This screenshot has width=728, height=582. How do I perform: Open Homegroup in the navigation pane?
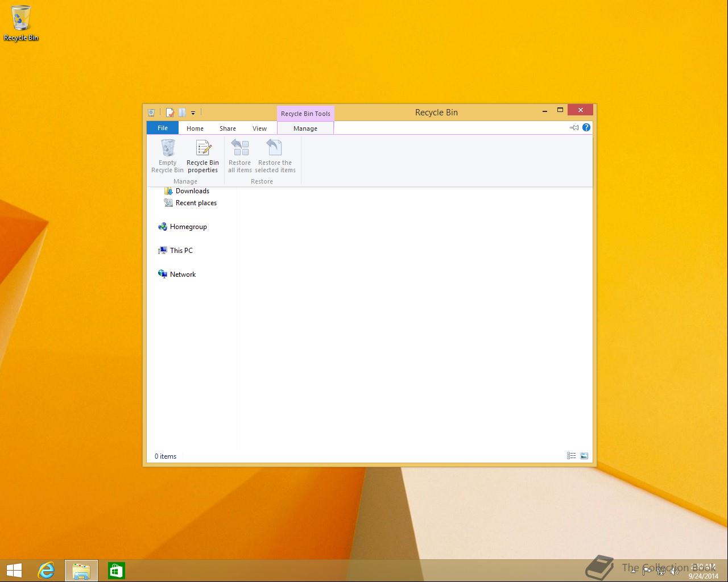tap(183, 227)
